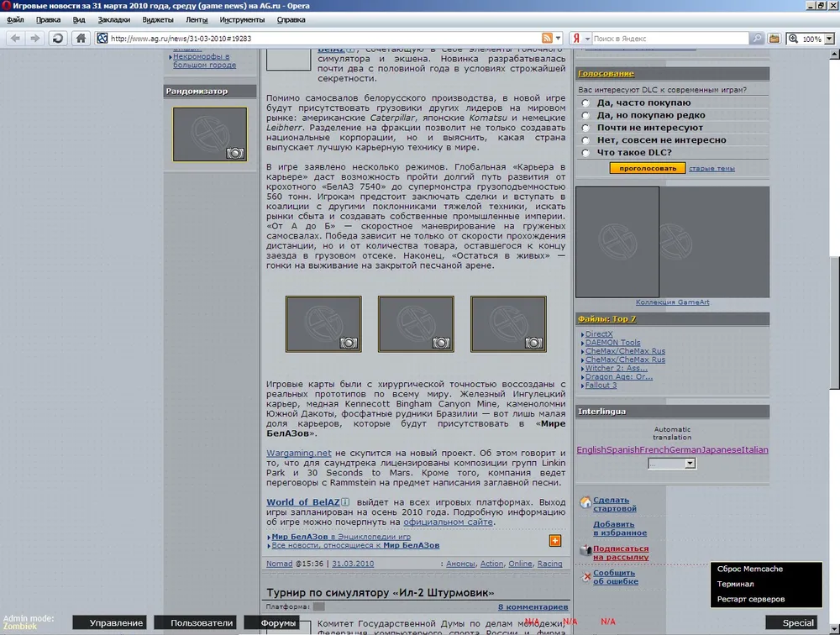Click the mailbox icon beside newsletter subscription

[585, 550]
